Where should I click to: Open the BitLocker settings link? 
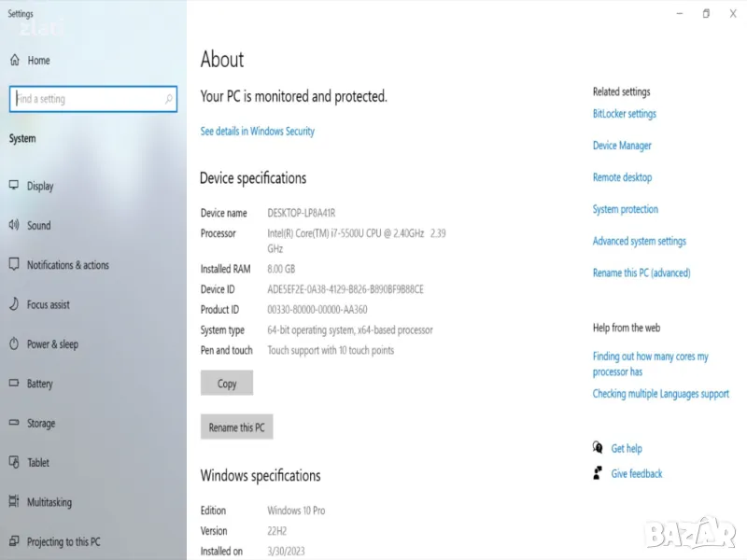click(x=624, y=114)
